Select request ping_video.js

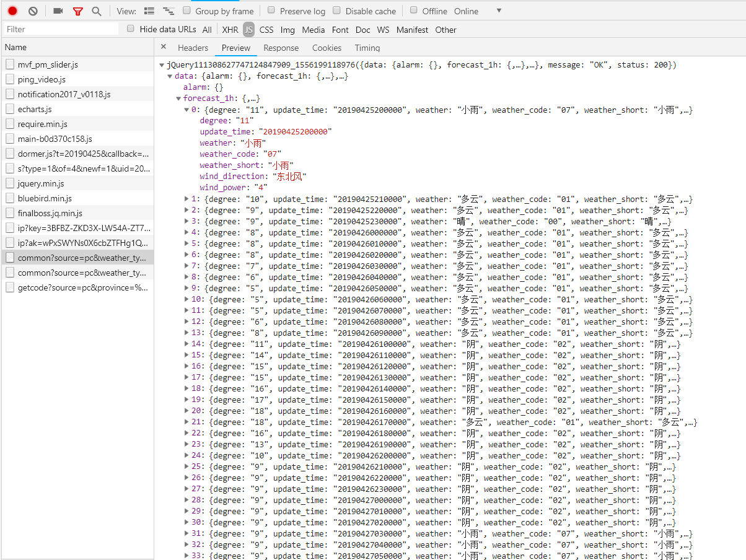click(77, 79)
